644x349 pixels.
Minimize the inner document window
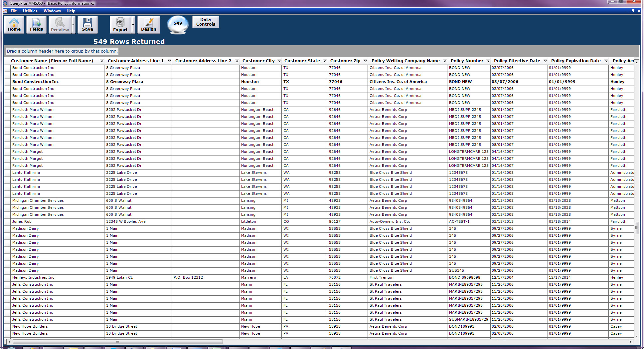pos(627,11)
